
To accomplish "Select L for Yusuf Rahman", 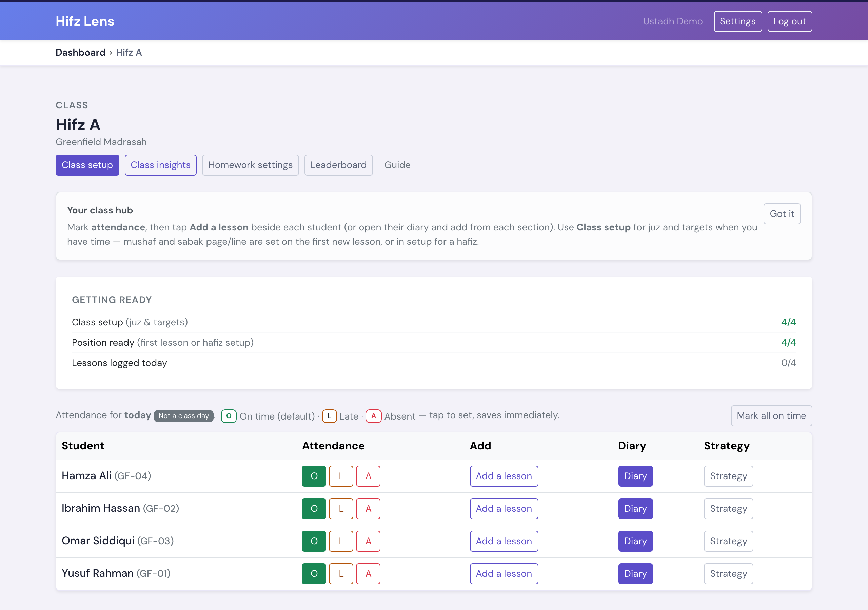I will coord(341,573).
